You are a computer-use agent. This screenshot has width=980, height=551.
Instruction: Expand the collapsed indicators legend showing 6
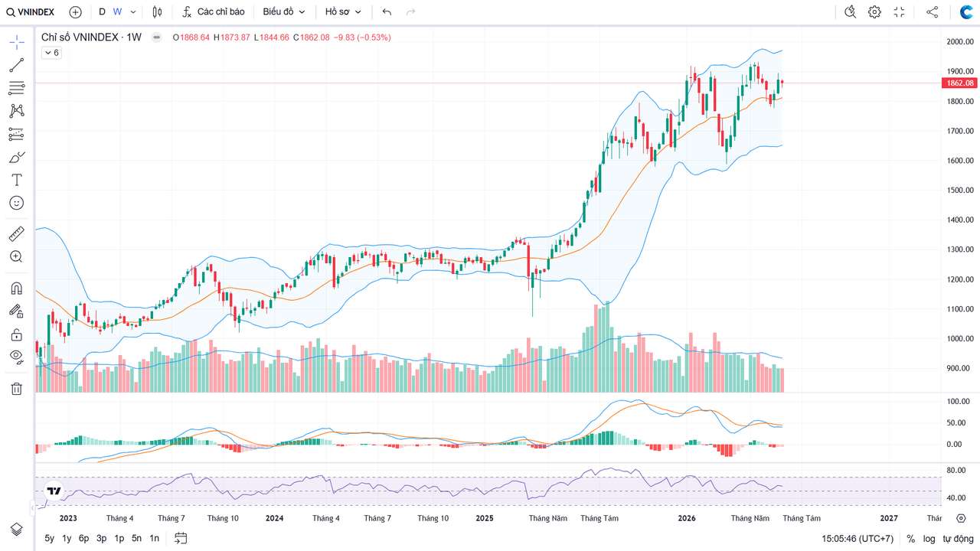(x=51, y=53)
